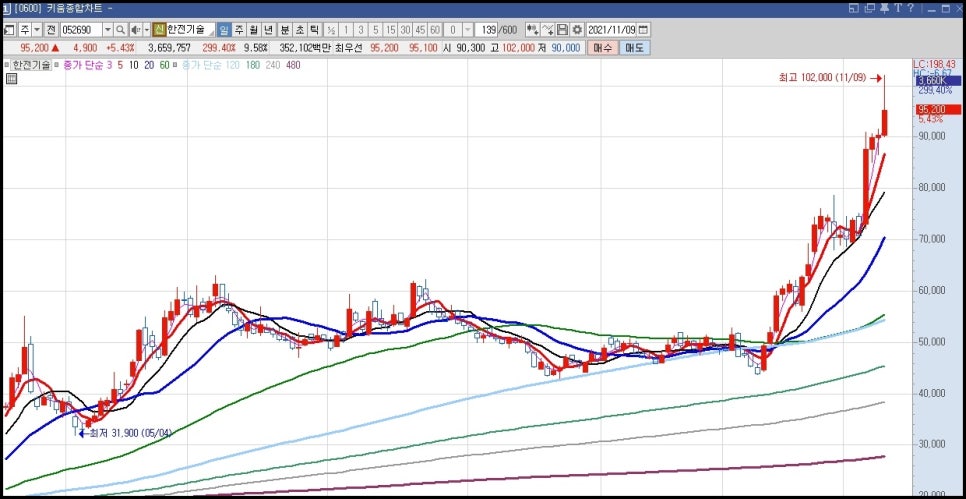Image resolution: width=966 pixels, height=499 pixels.
Task: Click the 60 minute interval button
Action: click(x=435, y=30)
